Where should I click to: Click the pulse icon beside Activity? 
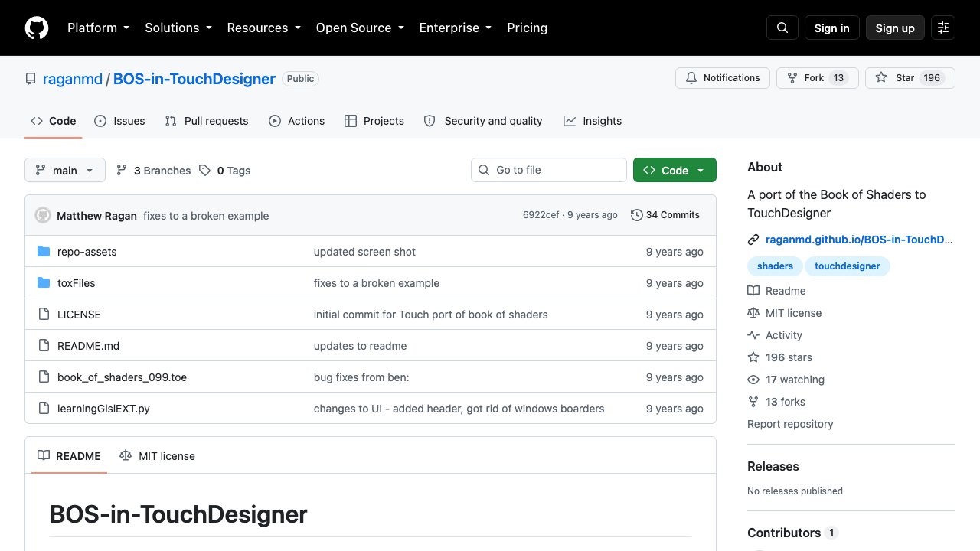pos(753,335)
